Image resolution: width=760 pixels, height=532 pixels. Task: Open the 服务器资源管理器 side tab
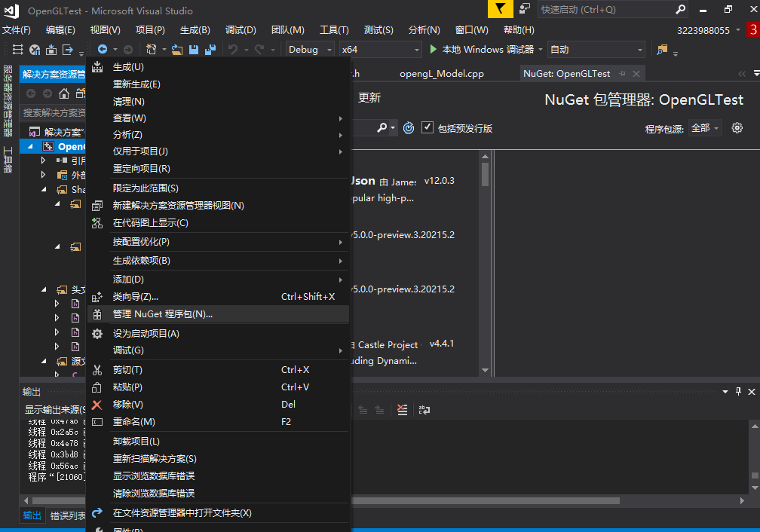tap(8, 101)
